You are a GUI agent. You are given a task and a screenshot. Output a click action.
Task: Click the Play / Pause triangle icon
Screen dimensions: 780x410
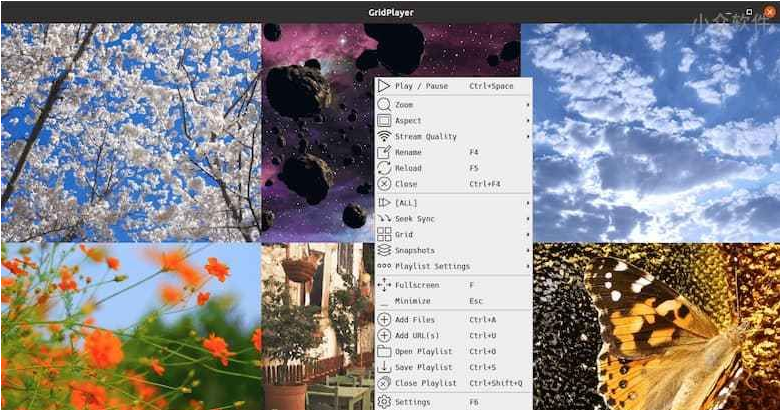(x=384, y=86)
